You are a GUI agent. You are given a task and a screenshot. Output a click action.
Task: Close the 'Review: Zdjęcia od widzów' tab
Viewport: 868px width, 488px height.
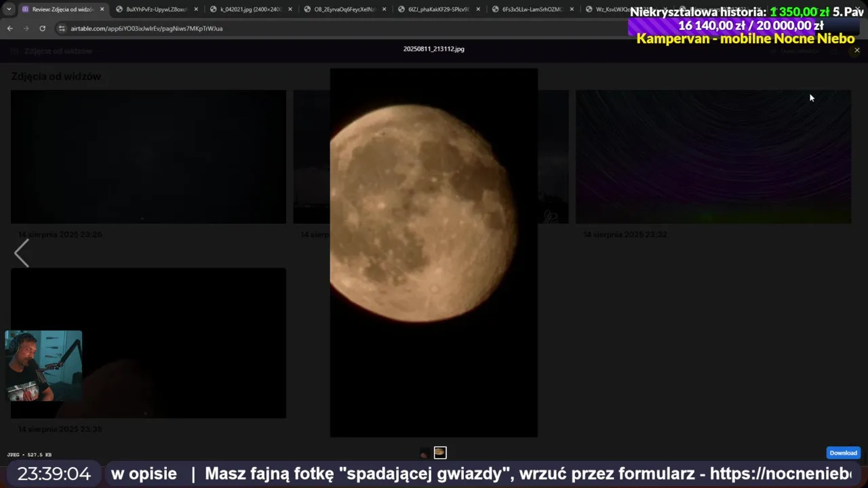point(102,9)
